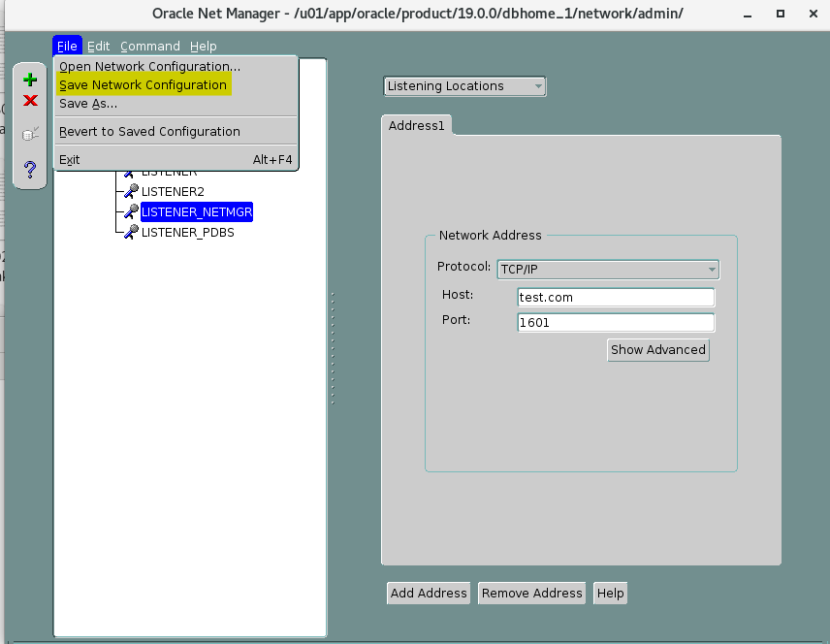The image size is (830, 644).
Task: Click the Add Address button
Action: 429,594
